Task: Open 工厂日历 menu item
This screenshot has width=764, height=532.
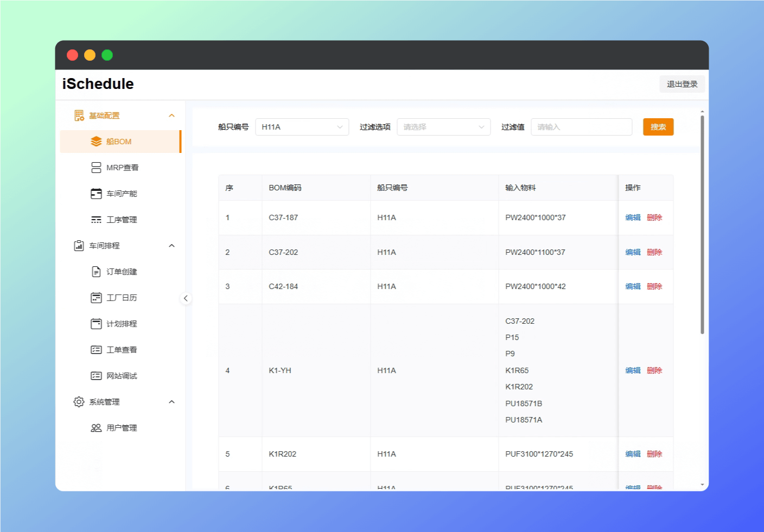Action: pos(120,298)
